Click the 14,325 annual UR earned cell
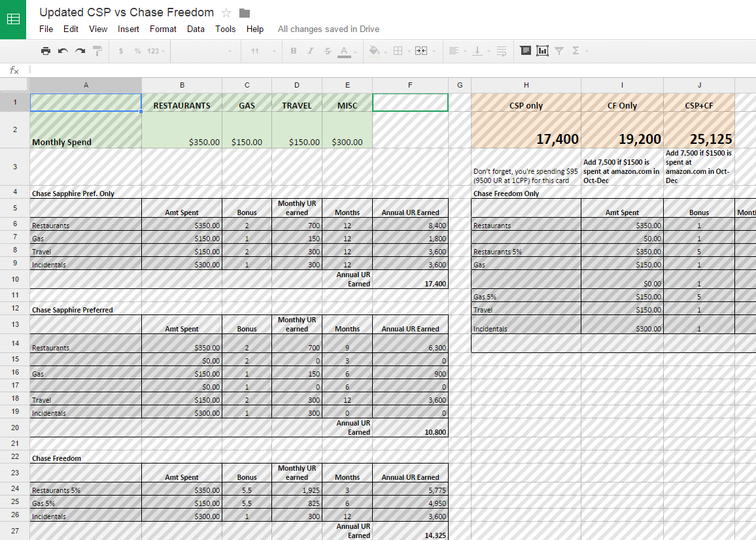The image size is (756, 540). pos(410,531)
